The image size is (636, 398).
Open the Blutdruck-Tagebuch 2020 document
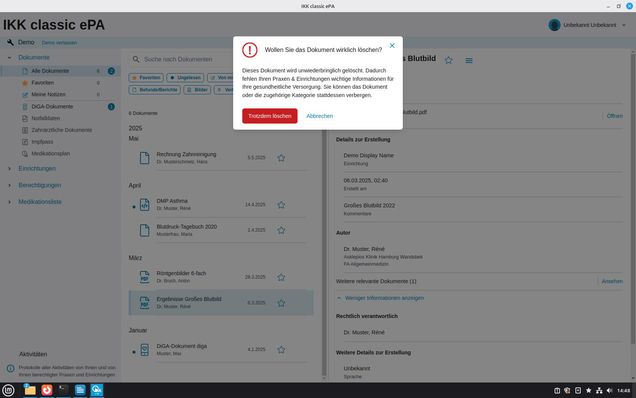click(221, 230)
